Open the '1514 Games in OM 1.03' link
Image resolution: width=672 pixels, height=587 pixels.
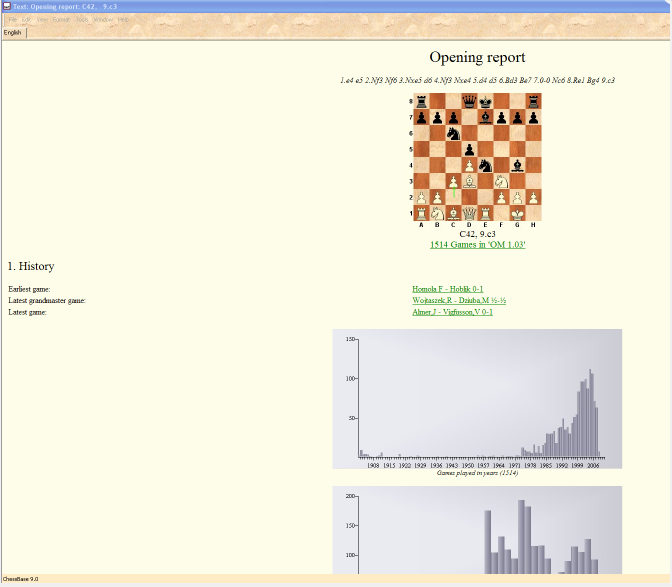pyautogui.click(x=477, y=245)
